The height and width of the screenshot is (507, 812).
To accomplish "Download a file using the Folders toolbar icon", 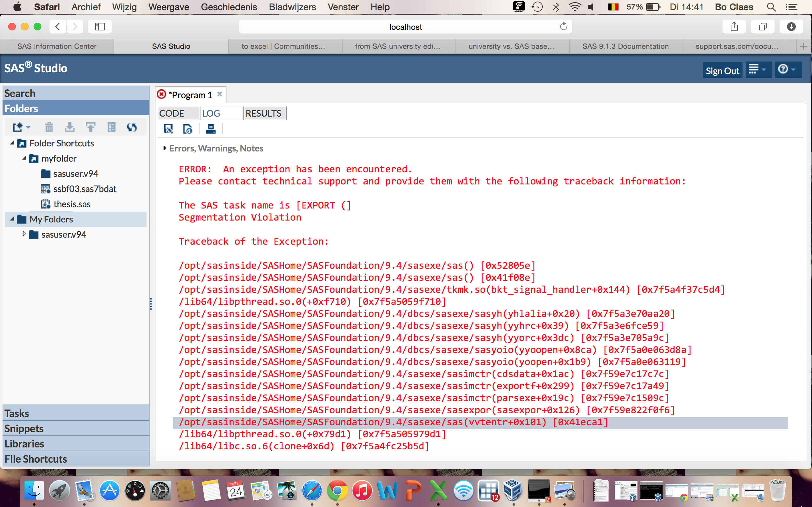I will coord(70,127).
